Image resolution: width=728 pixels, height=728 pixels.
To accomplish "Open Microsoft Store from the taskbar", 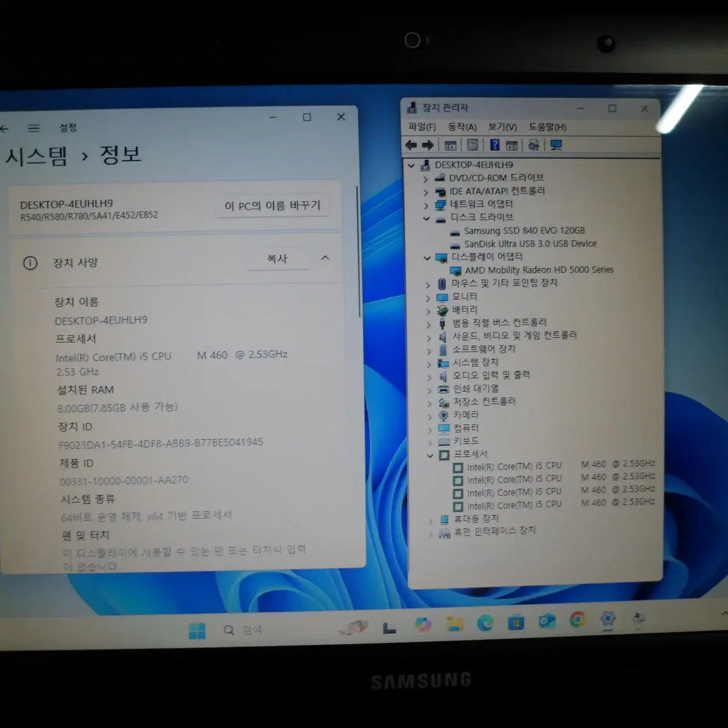I will click(x=516, y=622).
